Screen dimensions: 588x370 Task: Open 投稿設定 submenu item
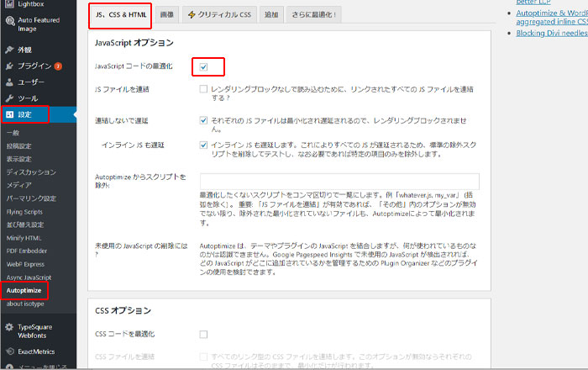[x=18, y=146]
